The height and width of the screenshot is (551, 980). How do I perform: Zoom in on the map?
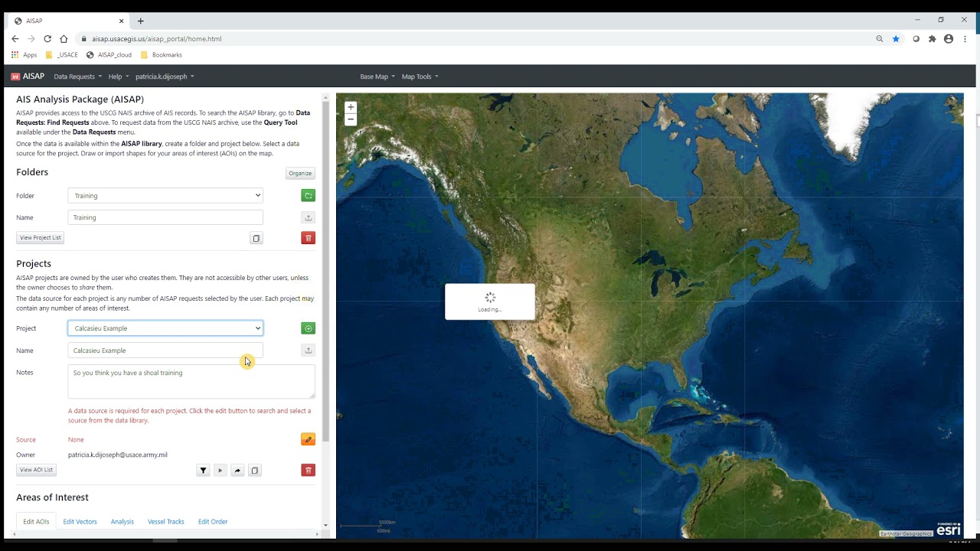[x=351, y=107]
